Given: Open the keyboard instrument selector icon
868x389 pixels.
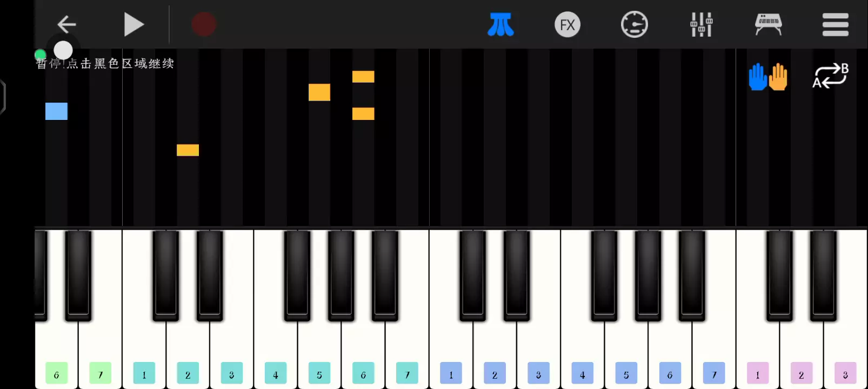Looking at the screenshot, I should pos(768,24).
